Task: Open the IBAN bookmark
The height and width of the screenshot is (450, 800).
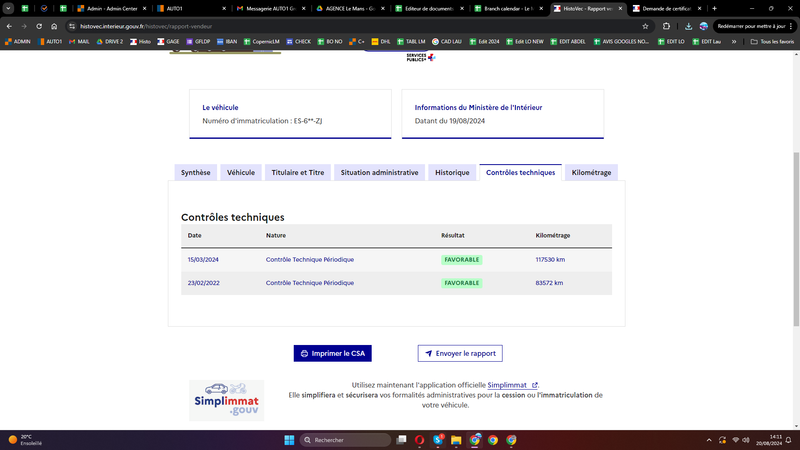Action: point(227,42)
